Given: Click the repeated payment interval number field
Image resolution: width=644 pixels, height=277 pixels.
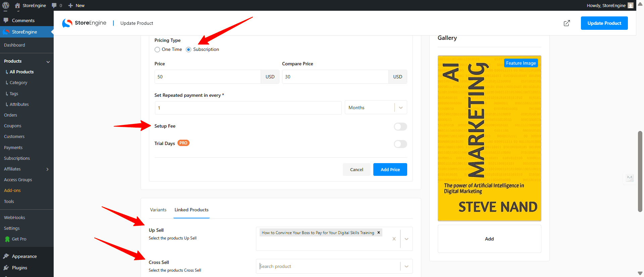Looking at the screenshot, I should (248, 108).
